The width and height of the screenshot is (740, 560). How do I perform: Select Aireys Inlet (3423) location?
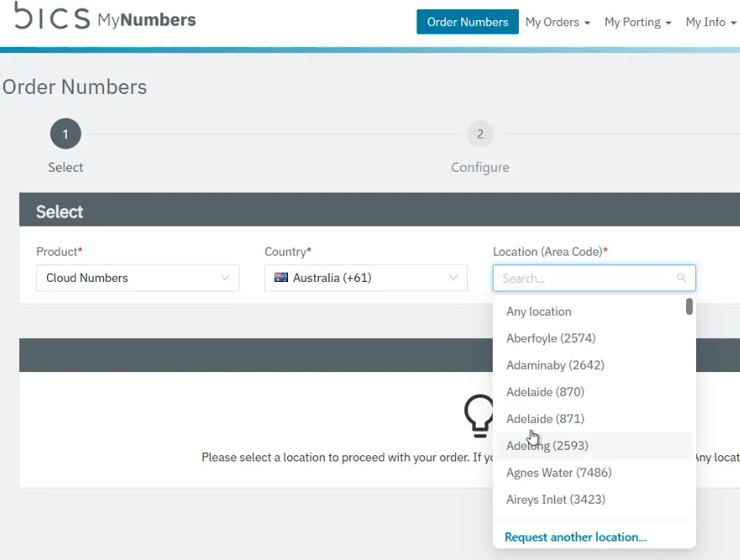click(x=555, y=499)
